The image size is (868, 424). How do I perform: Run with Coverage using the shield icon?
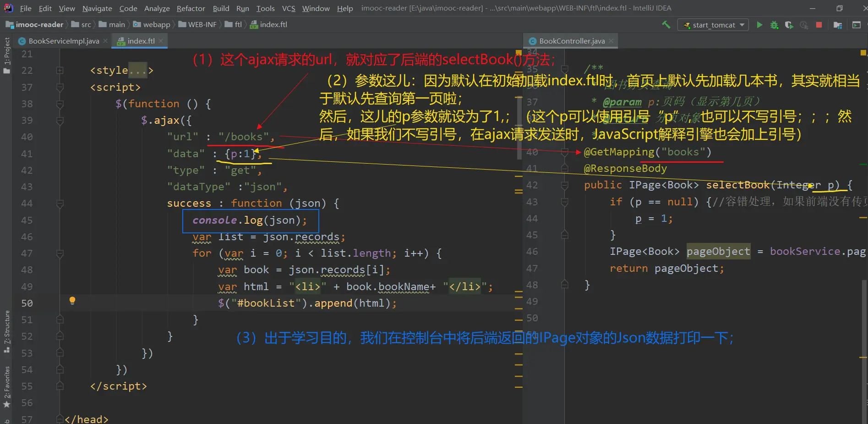[x=789, y=25]
